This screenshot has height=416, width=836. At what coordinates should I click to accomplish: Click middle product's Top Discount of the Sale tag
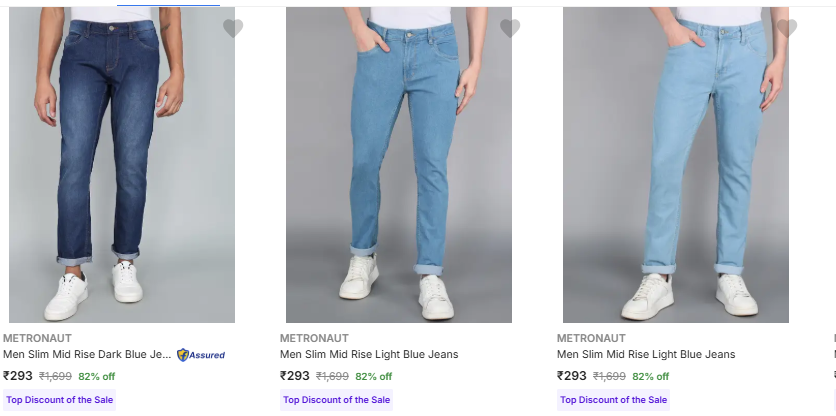click(337, 400)
